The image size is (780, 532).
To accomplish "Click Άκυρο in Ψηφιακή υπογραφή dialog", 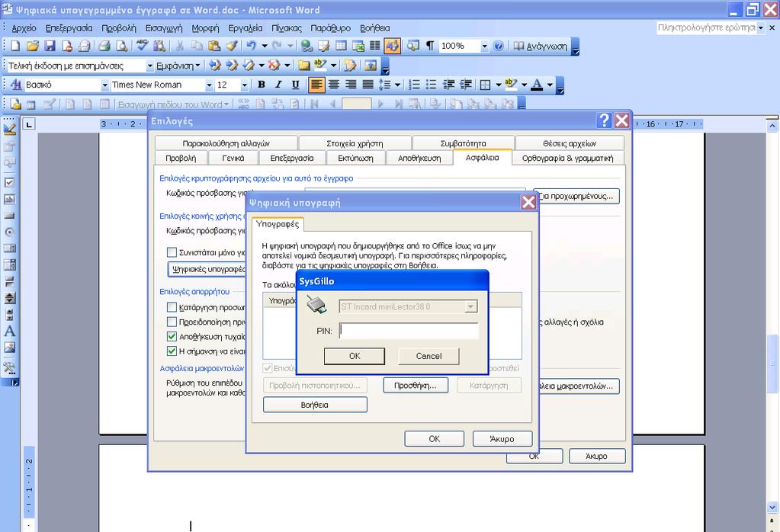I will pos(502,439).
